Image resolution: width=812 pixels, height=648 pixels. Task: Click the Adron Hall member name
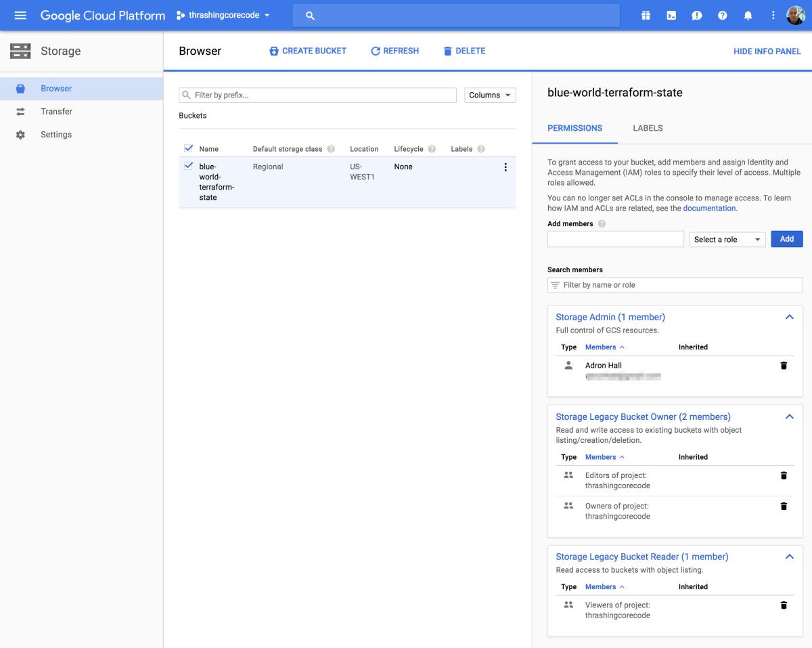click(603, 366)
